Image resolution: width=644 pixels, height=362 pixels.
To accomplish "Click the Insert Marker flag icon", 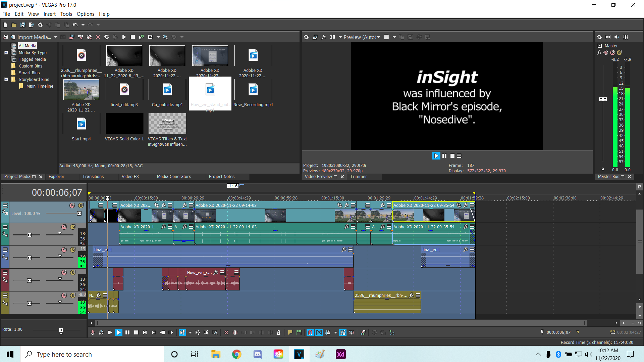I will point(290,332).
